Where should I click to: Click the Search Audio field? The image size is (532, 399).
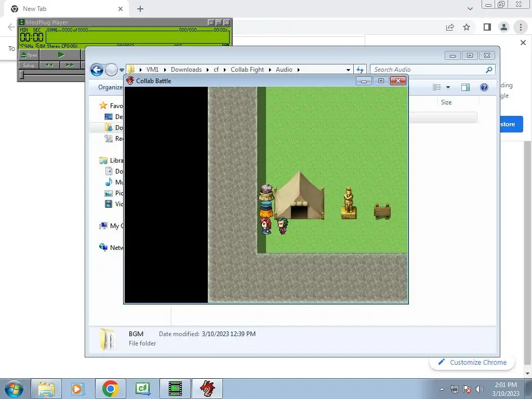428,70
